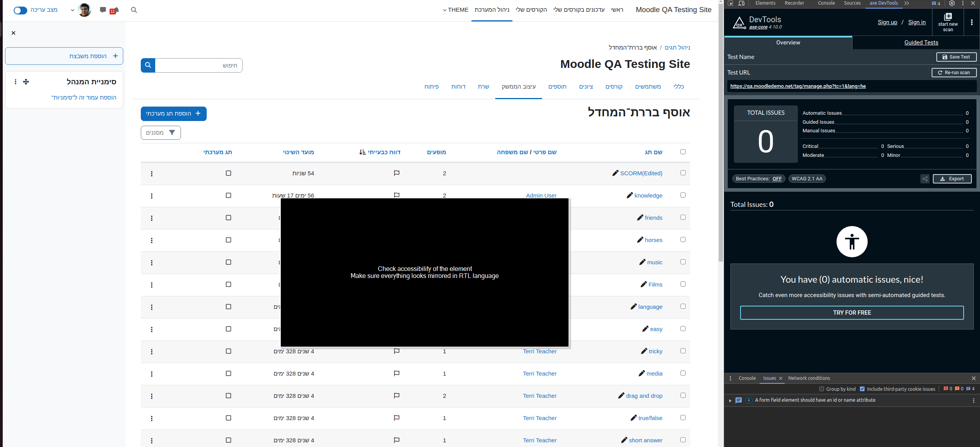Viewport: 980px width, 447px height.
Task: Click the flag icon in the SCORM(Edited) row
Action: [397, 173]
